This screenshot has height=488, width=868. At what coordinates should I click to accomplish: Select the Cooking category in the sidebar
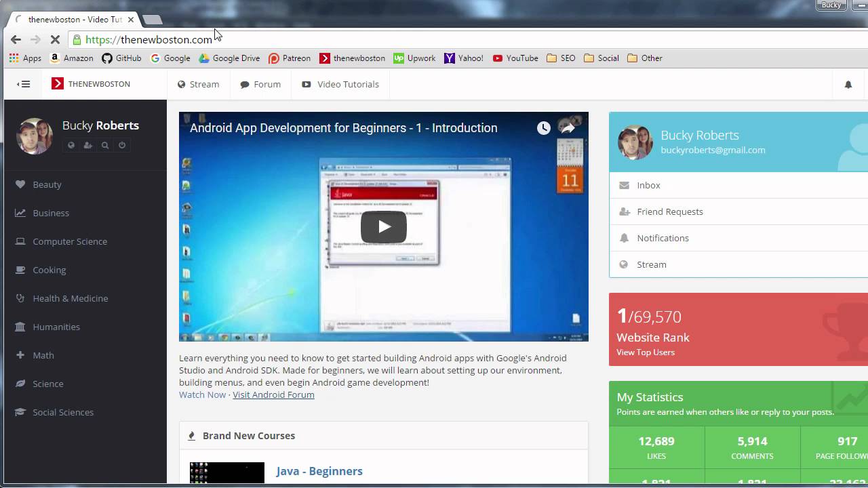point(85,270)
